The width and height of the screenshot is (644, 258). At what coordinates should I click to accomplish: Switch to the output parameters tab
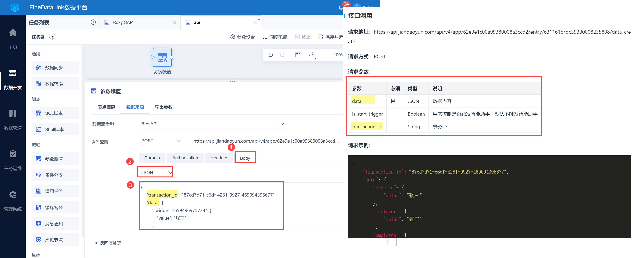click(164, 107)
